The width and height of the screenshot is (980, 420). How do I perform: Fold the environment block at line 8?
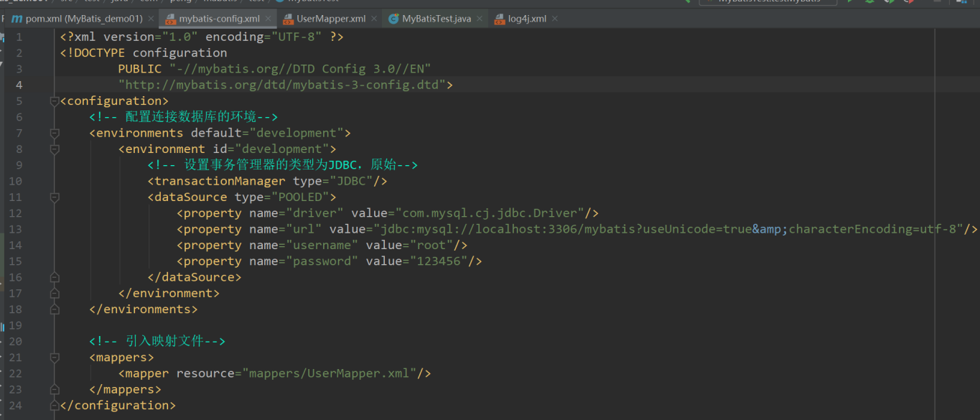(x=55, y=149)
